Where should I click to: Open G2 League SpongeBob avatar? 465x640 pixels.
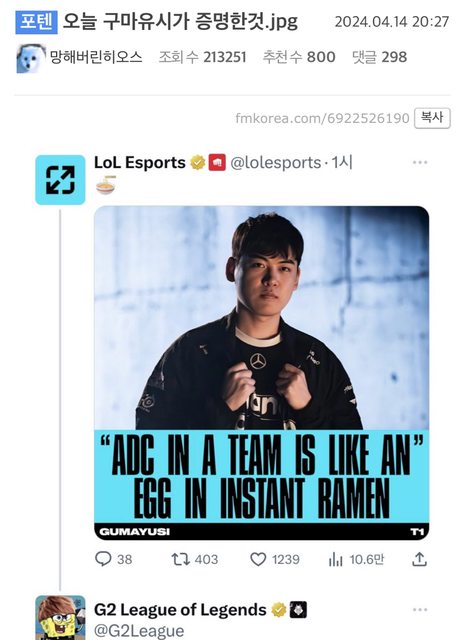pyautogui.click(x=60, y=618)
